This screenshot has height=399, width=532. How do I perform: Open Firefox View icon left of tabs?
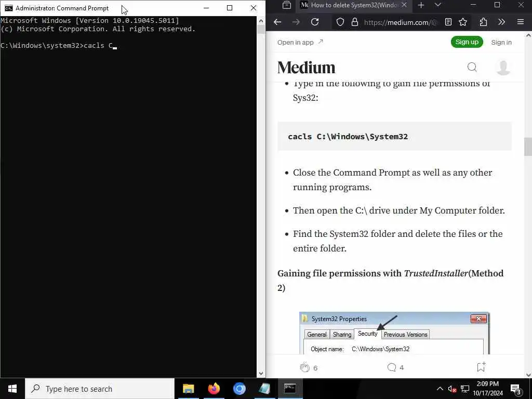click(287, 5)
